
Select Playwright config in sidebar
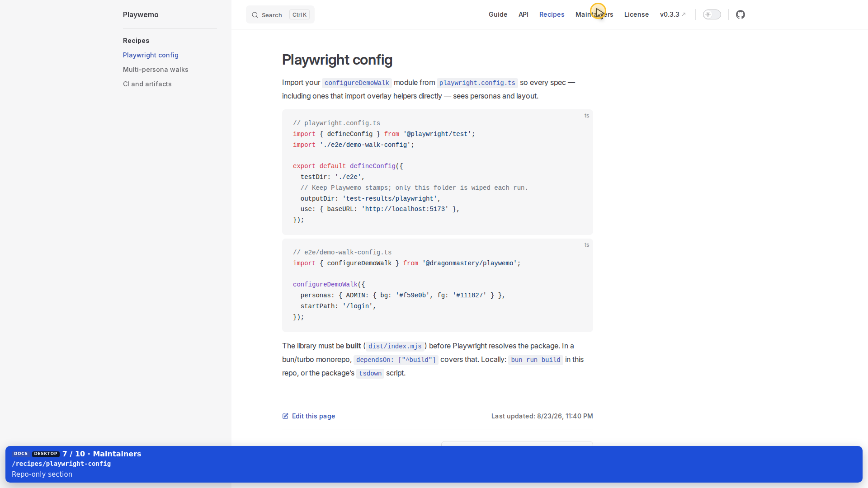coord(151,55)
